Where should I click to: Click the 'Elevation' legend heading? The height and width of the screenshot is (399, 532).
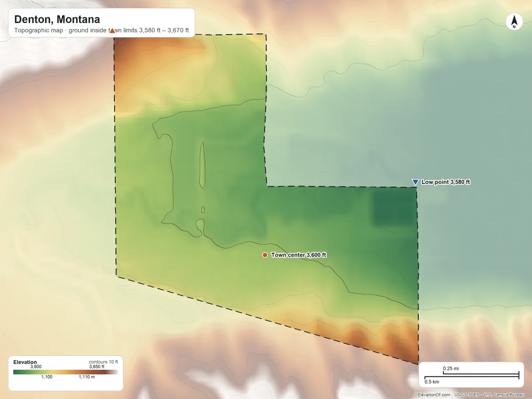point(25,362)
